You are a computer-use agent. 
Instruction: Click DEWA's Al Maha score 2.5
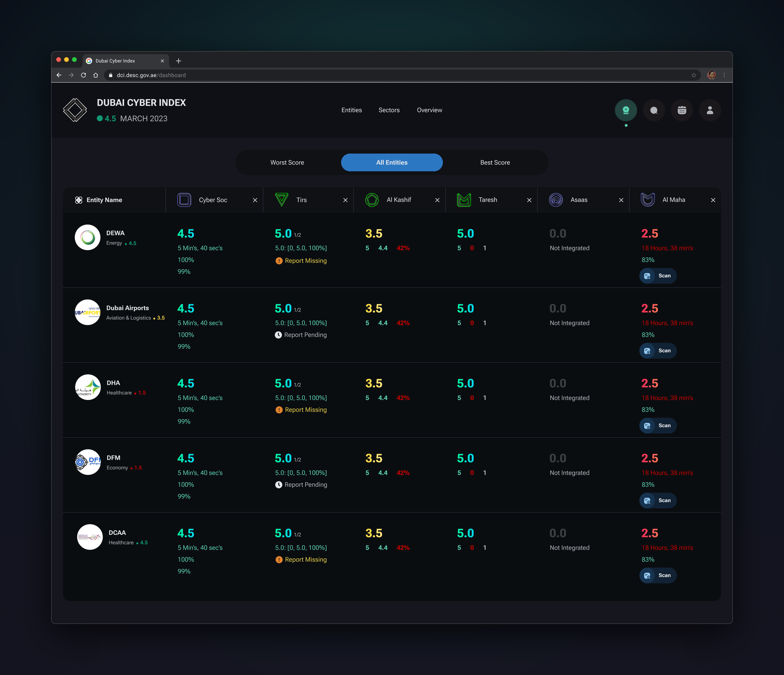(x=650, y=233)
